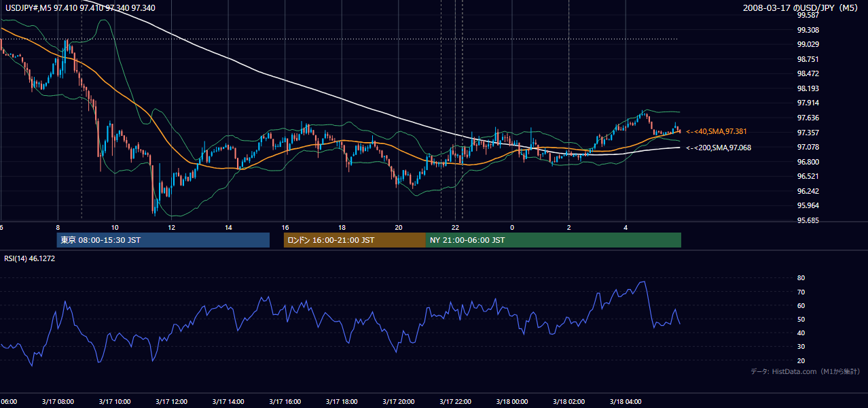This screenshot has height=408, width=868.
Task: Click price axis value 97.636
Action: point(808,118)
